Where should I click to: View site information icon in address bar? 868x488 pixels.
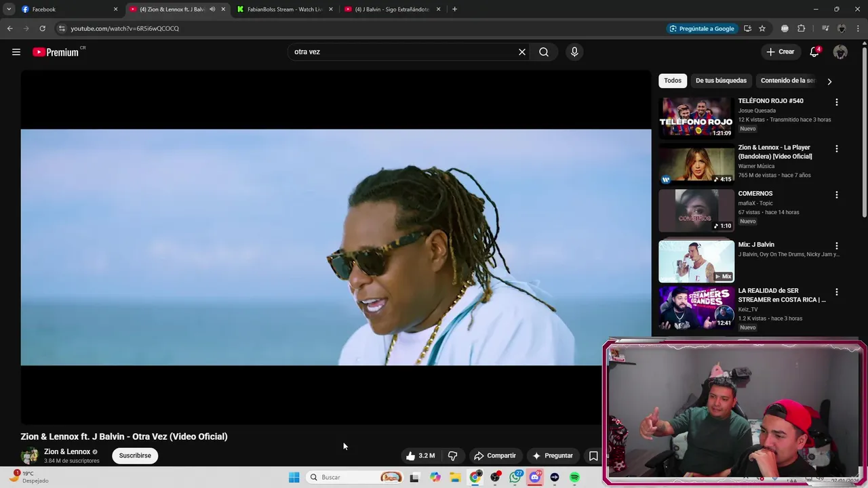(x=62, y=28)
